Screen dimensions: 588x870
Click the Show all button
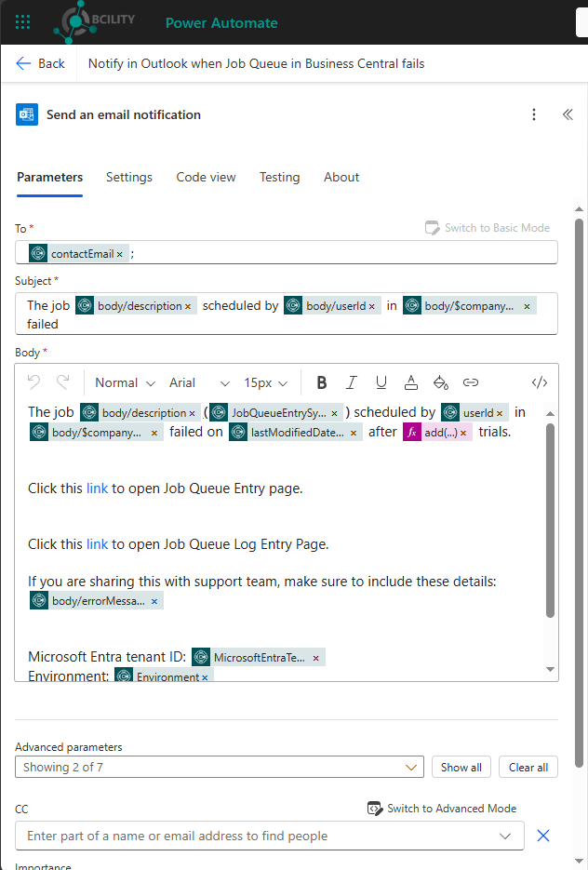[461, 768]
